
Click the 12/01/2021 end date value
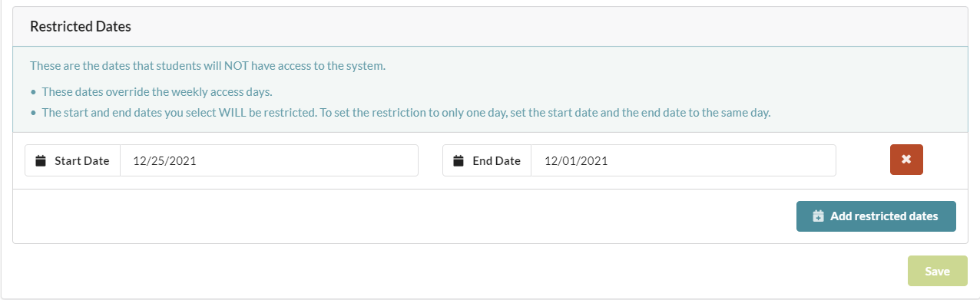coord(576,161)
